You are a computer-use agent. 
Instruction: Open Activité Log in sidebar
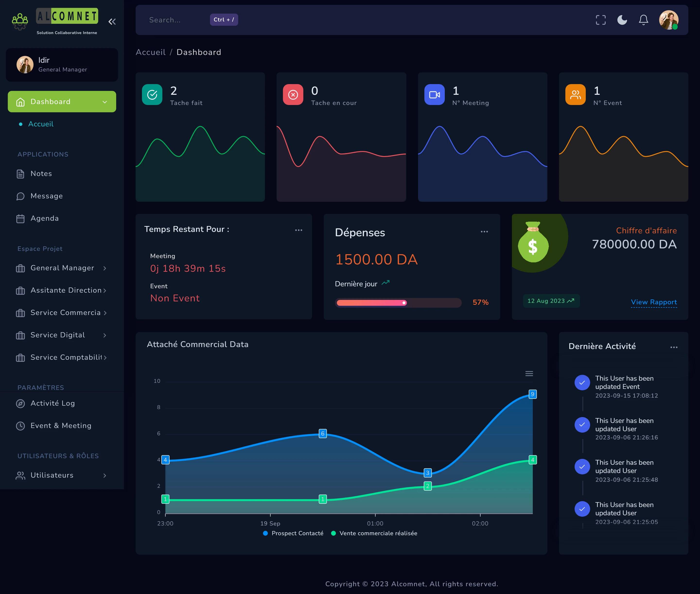point(52,403)
